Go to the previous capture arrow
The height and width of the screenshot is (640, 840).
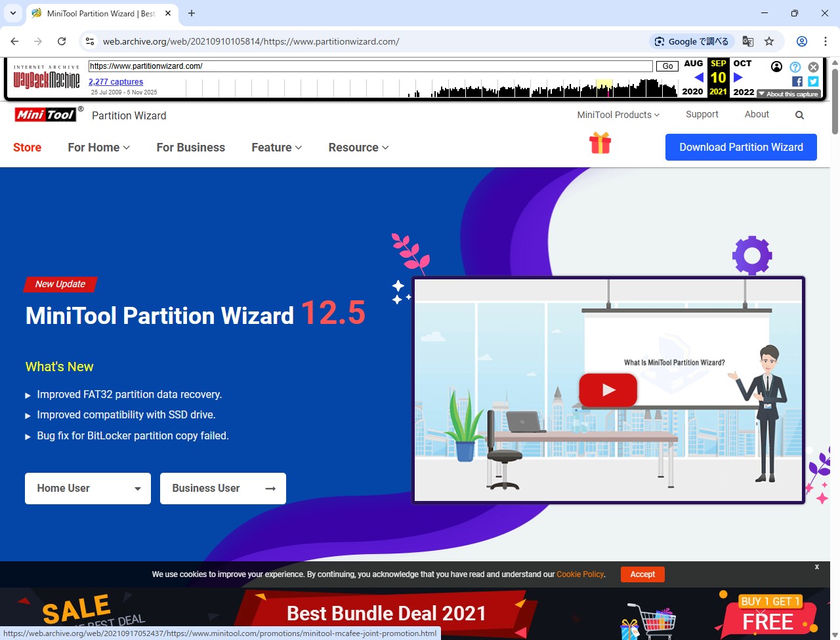[698, 77]
